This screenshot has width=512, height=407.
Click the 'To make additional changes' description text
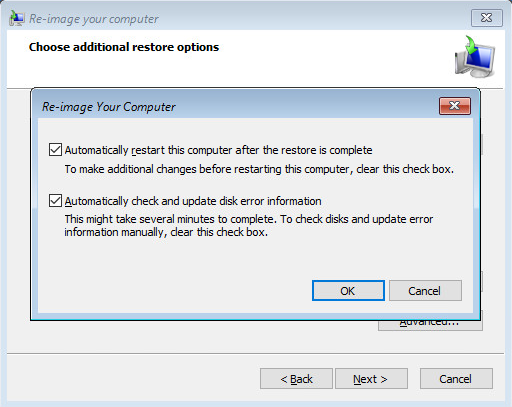259,169
